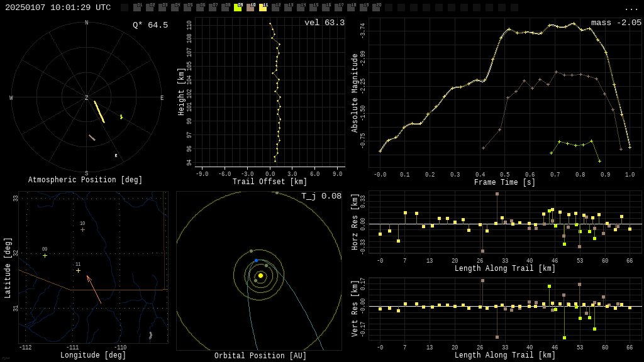
Task: Click the Height [km] axis label
Action: click(181, 92)
